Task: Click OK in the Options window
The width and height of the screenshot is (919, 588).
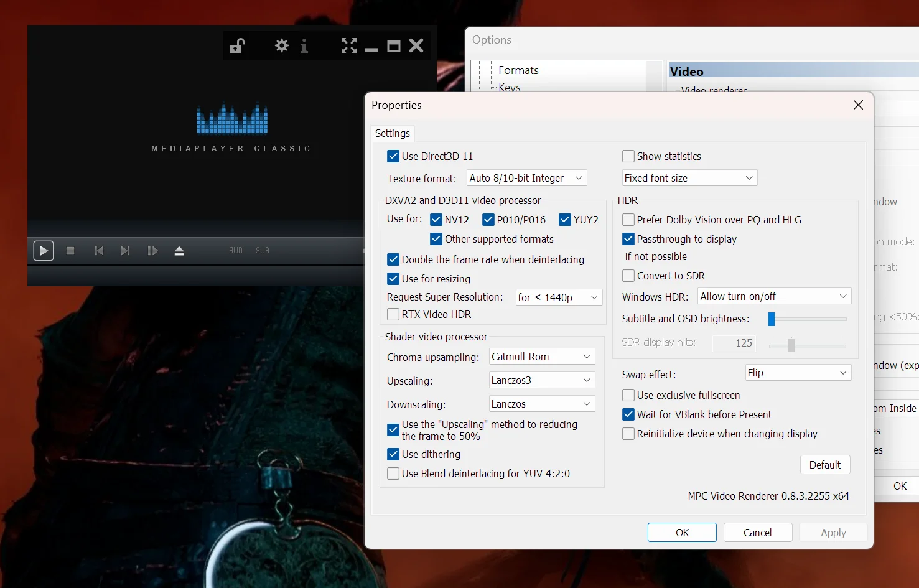Action: tap(900, 486)
